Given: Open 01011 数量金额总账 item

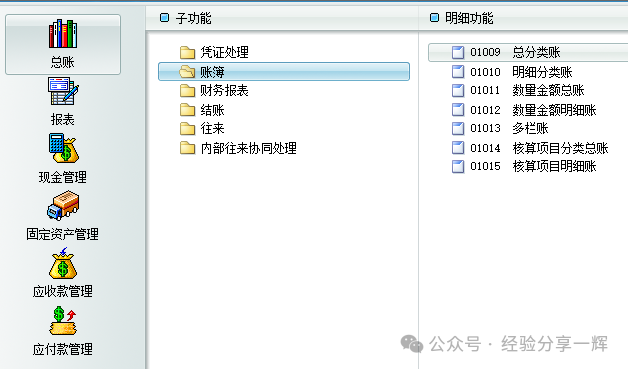Looking at the screenshot, I should [x=518, y=90].
